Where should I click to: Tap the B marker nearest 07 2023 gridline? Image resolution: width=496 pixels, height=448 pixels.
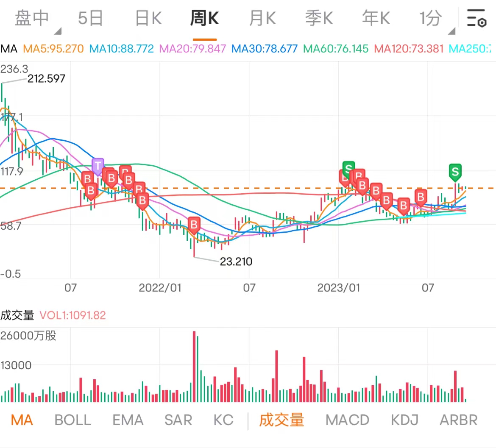421,198
